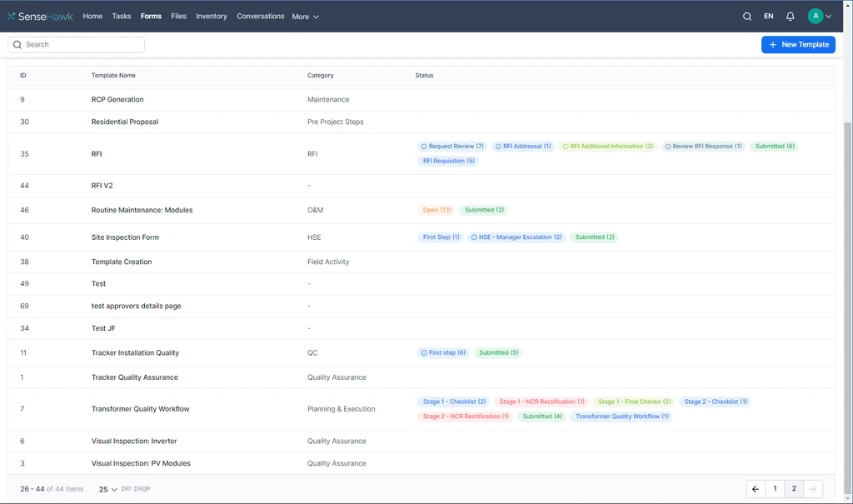Open test approvers details page template

(x=136, y=306)
